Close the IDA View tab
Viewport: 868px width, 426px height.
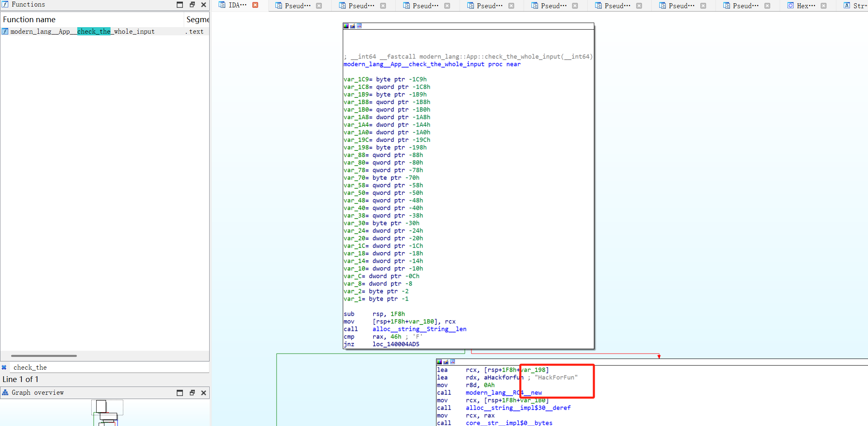tap(255, 5)
